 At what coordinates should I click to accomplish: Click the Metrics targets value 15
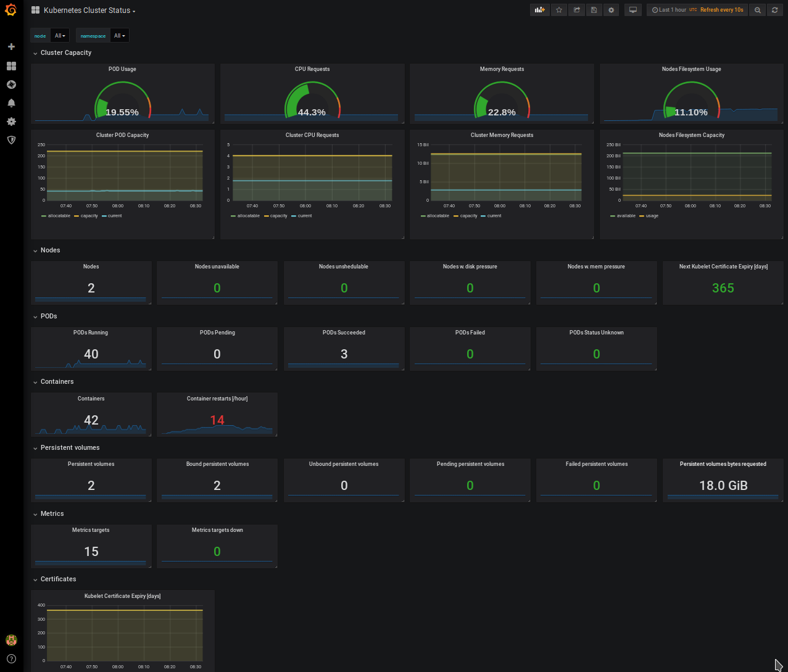(91, 552)
